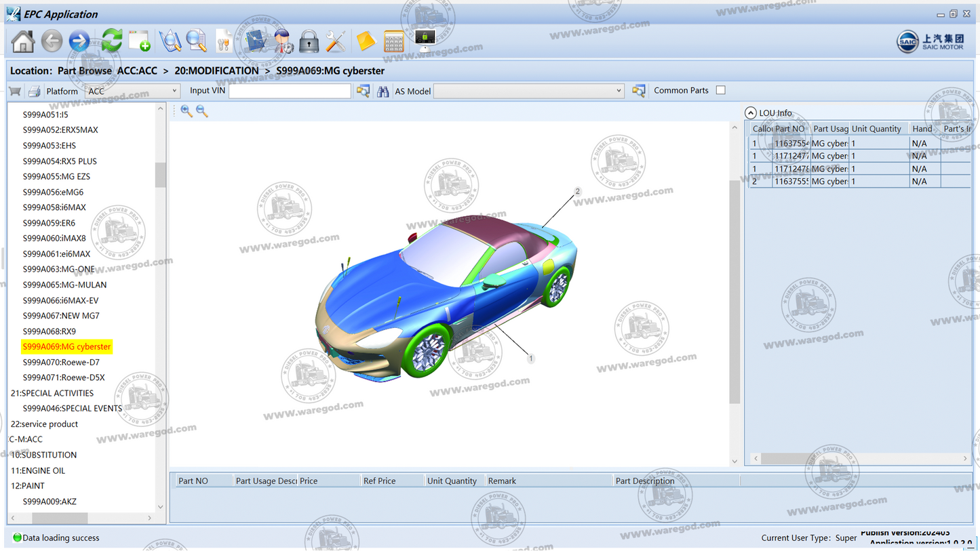The image size is (980, 551).
Task: Select S999A009:AKZ tree item
Action: tap(50, 502)
